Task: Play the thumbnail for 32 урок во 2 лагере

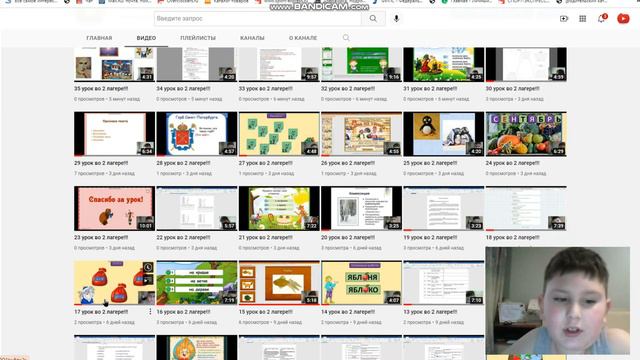Action: [x=361, y=64]
